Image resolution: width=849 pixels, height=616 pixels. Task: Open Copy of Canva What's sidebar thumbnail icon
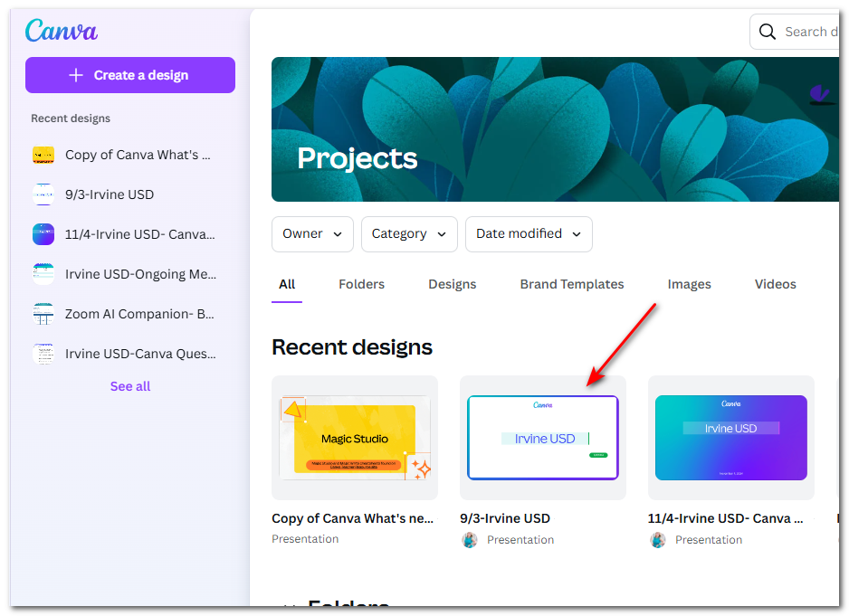(x=43, y=155)
